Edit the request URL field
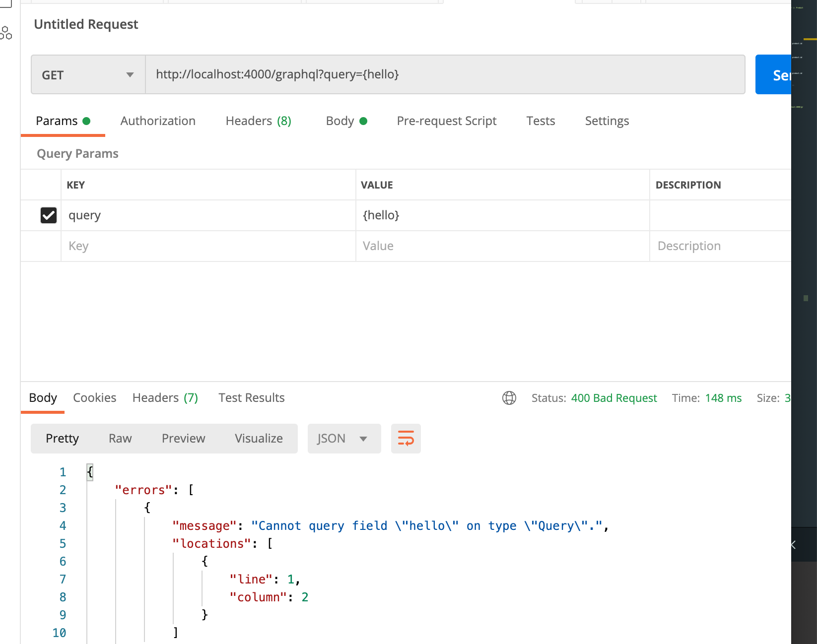Viewport: 817px width, 644px height. [x=445, y=74]
